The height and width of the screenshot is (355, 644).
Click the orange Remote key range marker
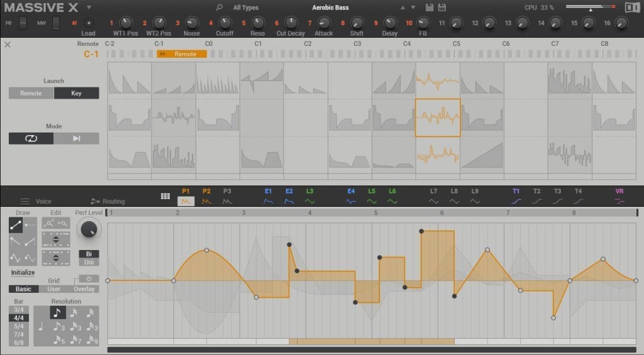182,54
